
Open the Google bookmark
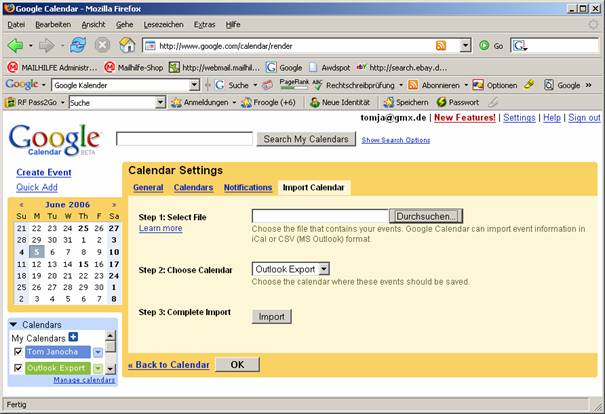[284, 68]
